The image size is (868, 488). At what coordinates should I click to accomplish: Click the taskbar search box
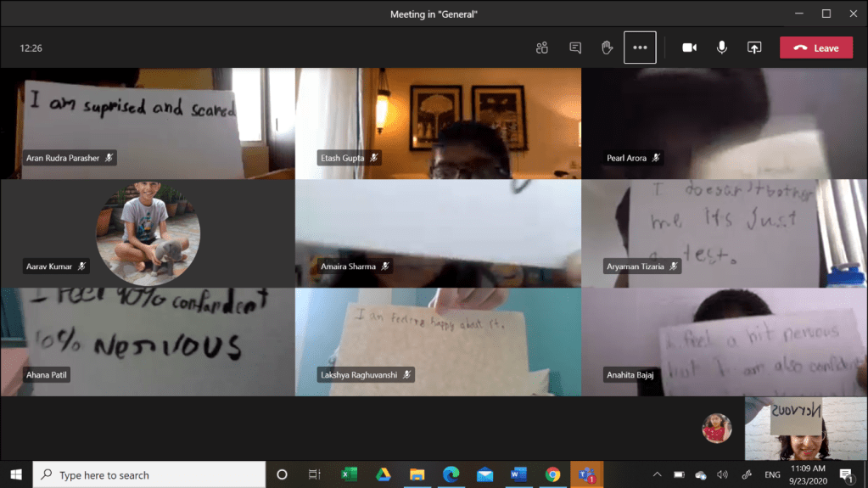pos(148,474)
